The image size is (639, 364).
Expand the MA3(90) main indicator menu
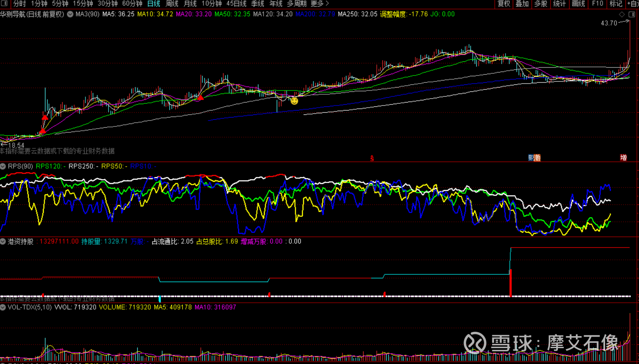pyautogui.click(x=70, y=14)
